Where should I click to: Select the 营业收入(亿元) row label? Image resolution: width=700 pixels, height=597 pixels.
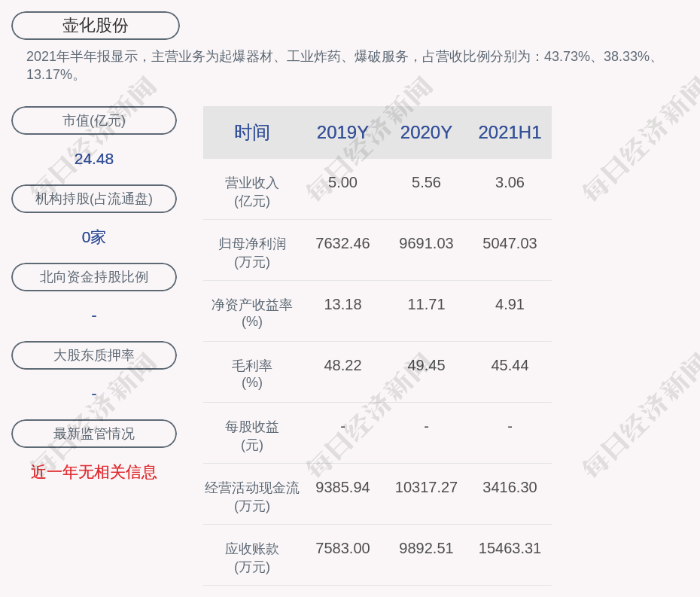[x=252, y=192]
